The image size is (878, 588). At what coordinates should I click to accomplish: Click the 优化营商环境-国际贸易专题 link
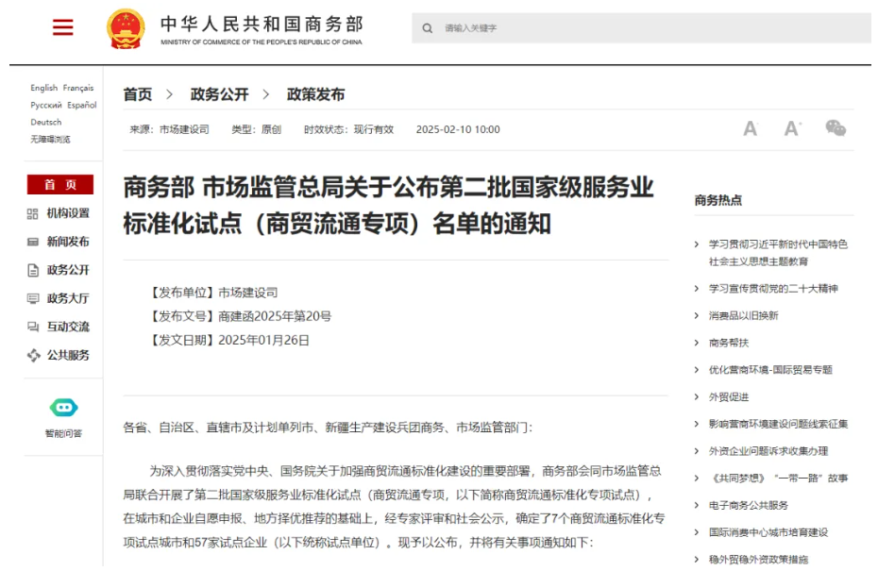tap(769, 369)
